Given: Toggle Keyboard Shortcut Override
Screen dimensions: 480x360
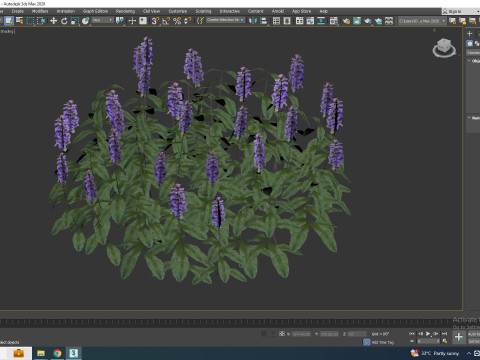Looking at the screenshot, I should click(x=143, y=21).
